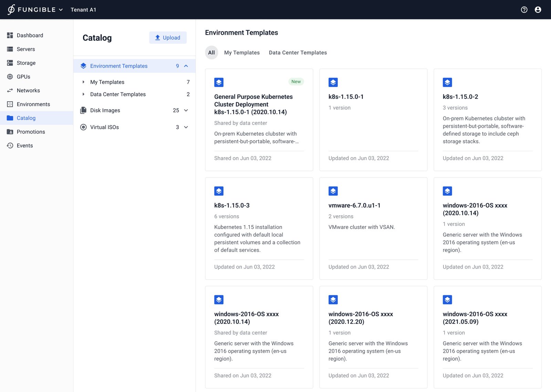Viewport: 551px width, 392px height.
Task: Click the Upload button
Action: click(x=168, y=38)
